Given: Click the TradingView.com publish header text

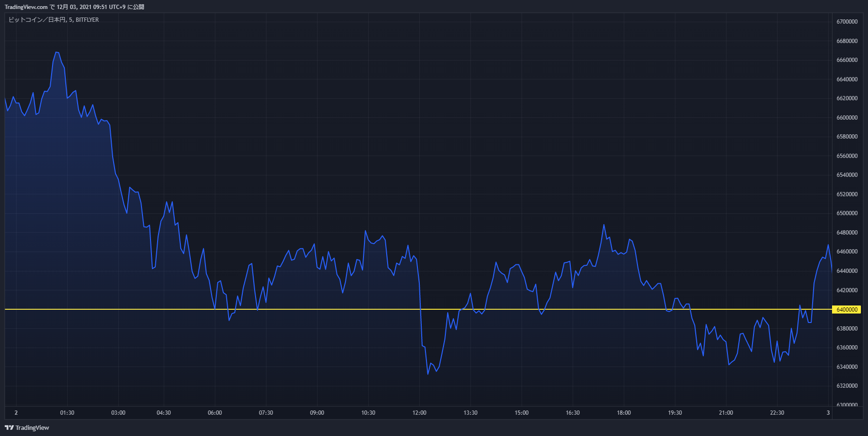Looking at the screenshot, I should coord(74,7).
